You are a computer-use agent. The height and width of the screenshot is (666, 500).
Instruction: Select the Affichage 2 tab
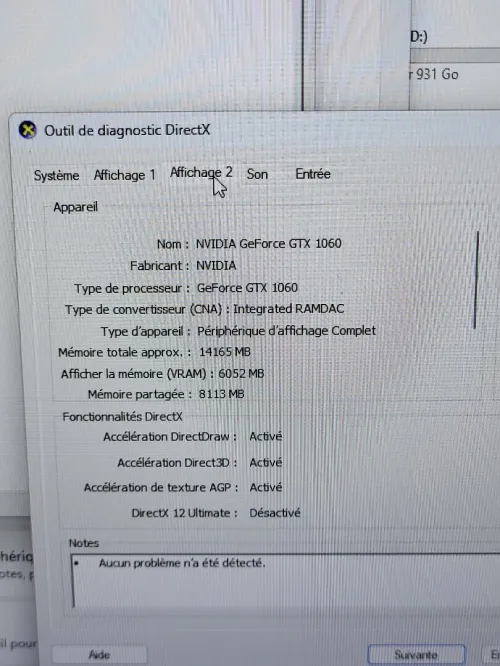201,172
